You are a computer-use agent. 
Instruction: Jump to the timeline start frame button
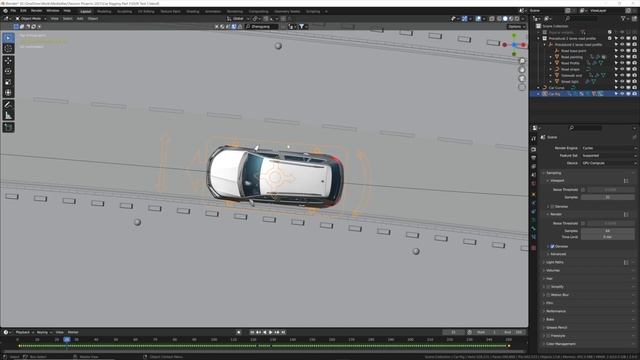(252, 333)
